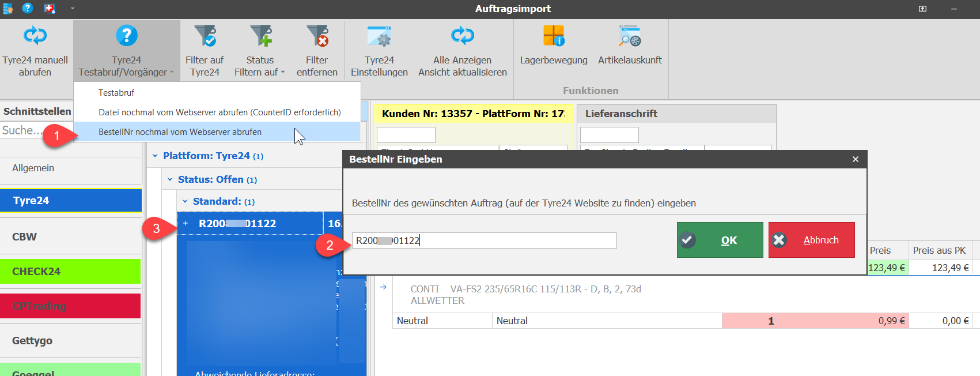
Task: Open Artikelauskunft function
Action: (x=630, y=46)
